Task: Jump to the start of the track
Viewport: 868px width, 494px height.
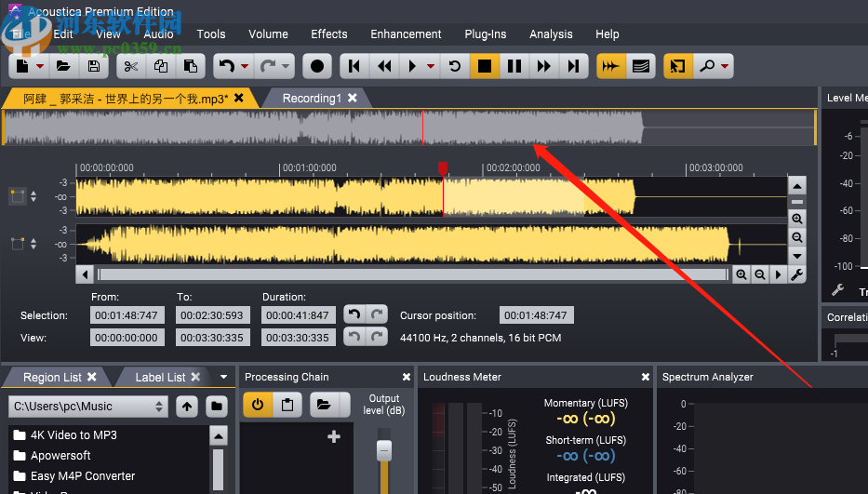Action: coord(354,66)
